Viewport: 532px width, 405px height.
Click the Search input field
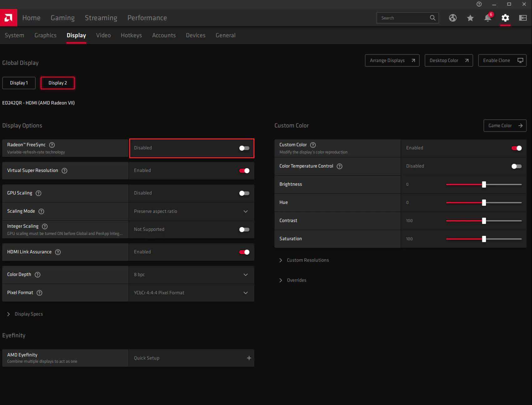point(403,18)
